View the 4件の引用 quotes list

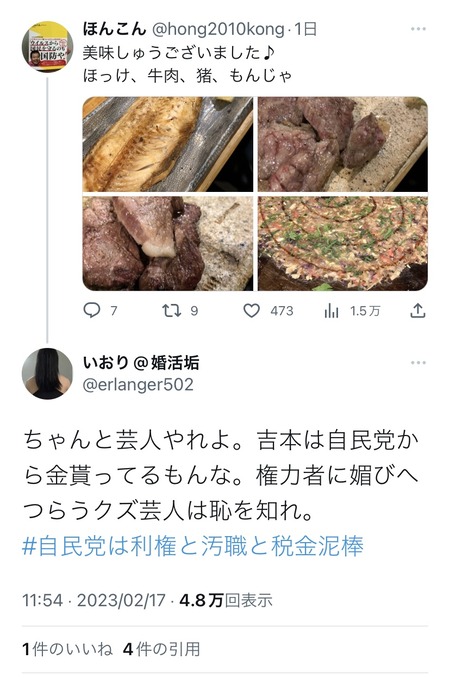(161, 649)
